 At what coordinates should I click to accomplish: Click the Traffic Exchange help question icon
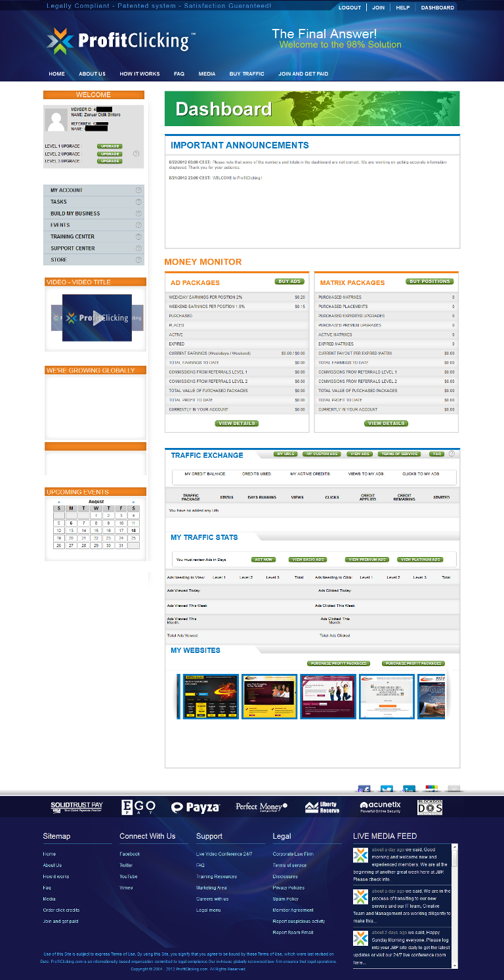pos(451,454)
